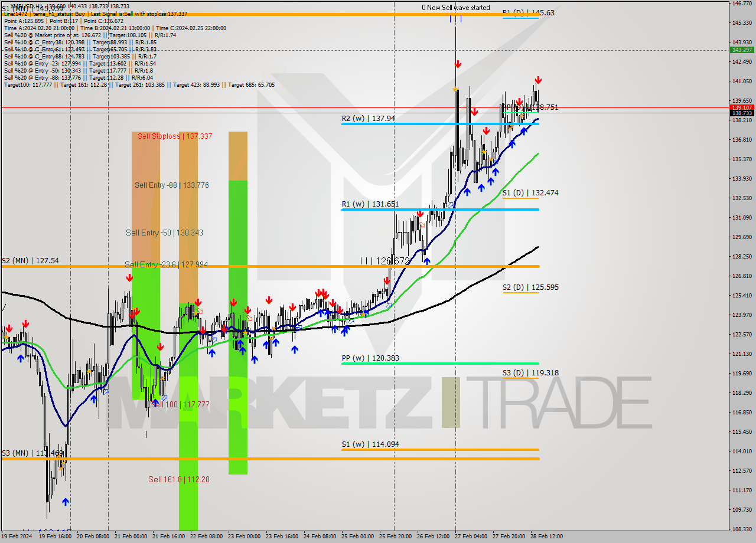Click the 22 Feb 08:00 time axis label
The height and width of the screenshot is (543, 756).
tap(206, 537)
